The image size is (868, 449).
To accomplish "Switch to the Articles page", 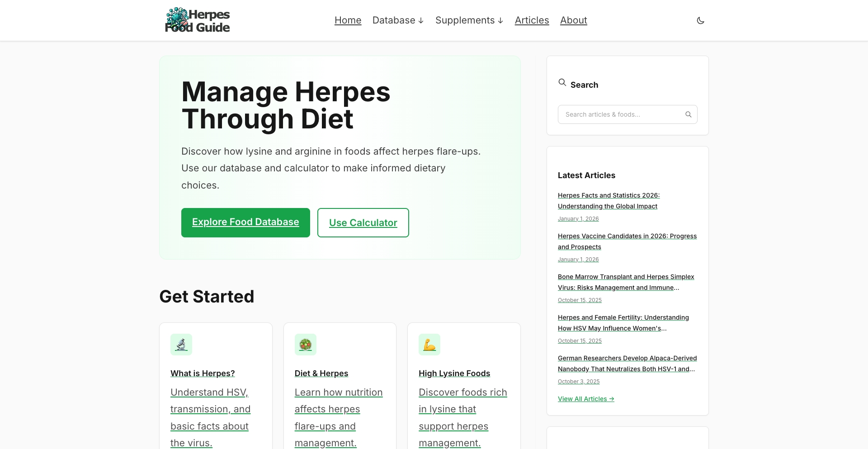I will point(532,20).
